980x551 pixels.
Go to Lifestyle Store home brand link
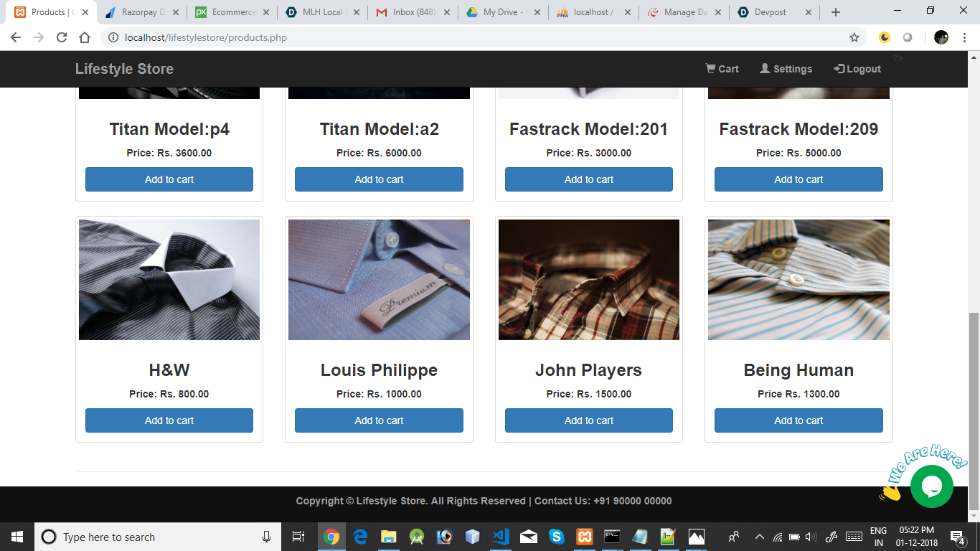(124, 69)
